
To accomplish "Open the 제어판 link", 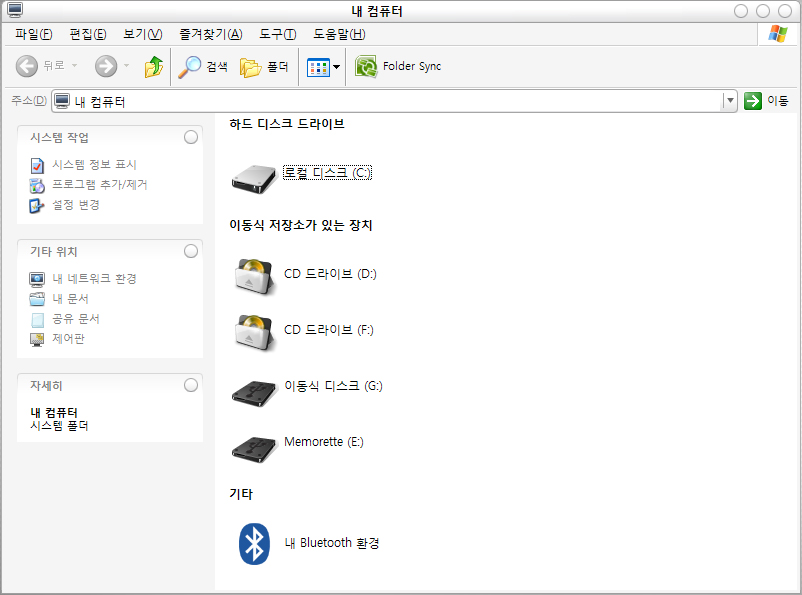I will coord(69,339).
